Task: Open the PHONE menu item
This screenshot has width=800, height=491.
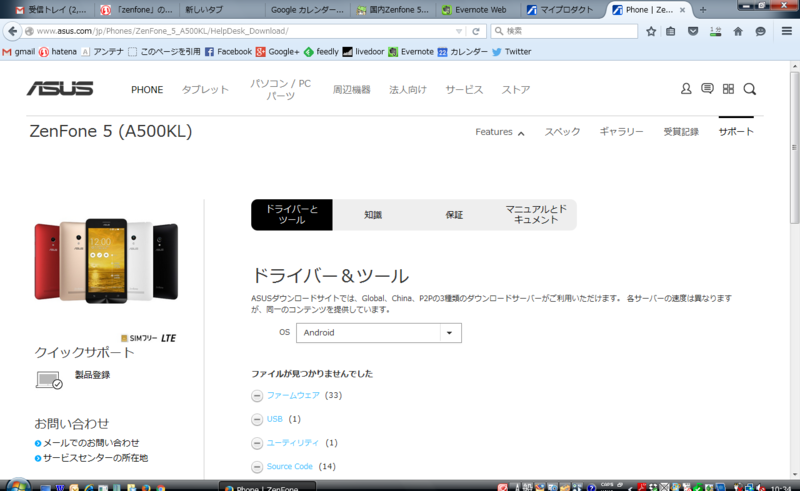Action: tap(147, 90)
